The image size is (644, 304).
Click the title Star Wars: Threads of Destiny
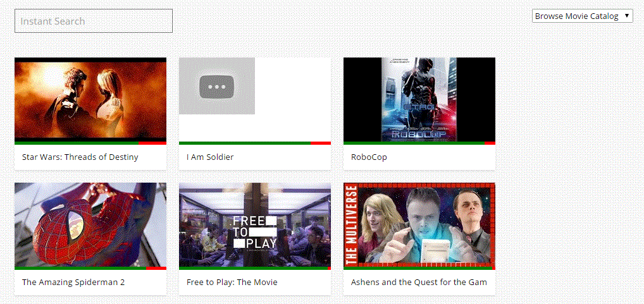pyautogui.click(x=80, y=157)
